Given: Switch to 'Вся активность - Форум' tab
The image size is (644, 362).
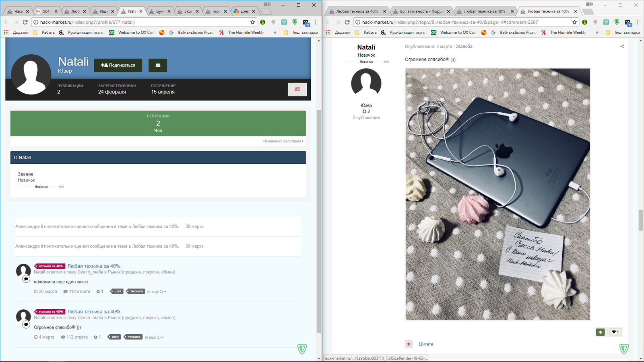Looking at the screenshot, I should pyautogui.click(x=421, y=11).
